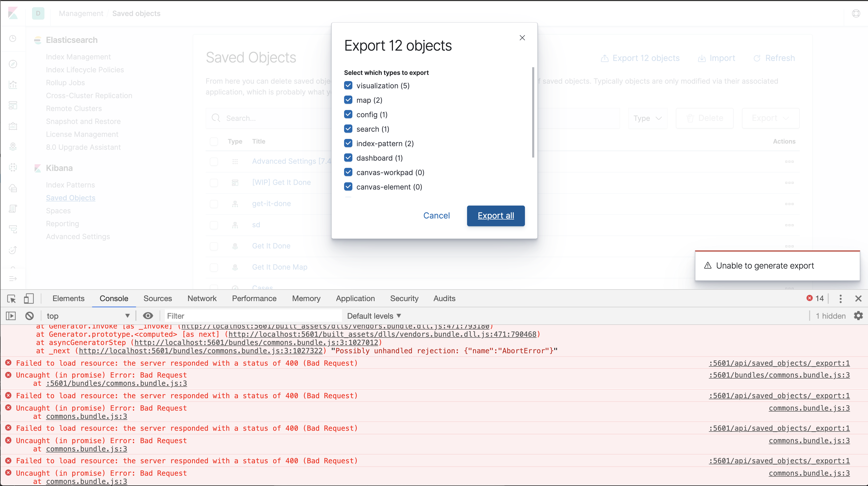The height and width of the screenshot is (486, 868).
Task: Uncheck the visualization (5) checkbox
Action: point(348,85)
